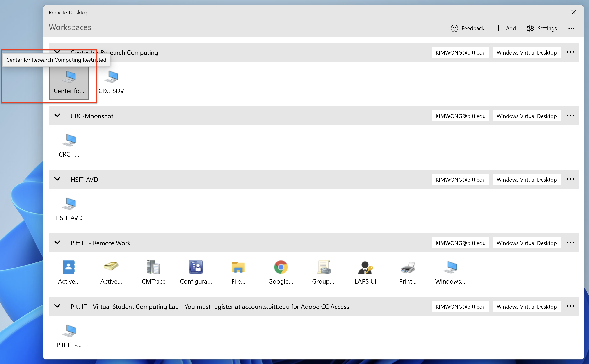Click the Pitt IT - Remote Work title
This screenshot has height=364, width=589.
pyautogui.click(x=101, y=243)
